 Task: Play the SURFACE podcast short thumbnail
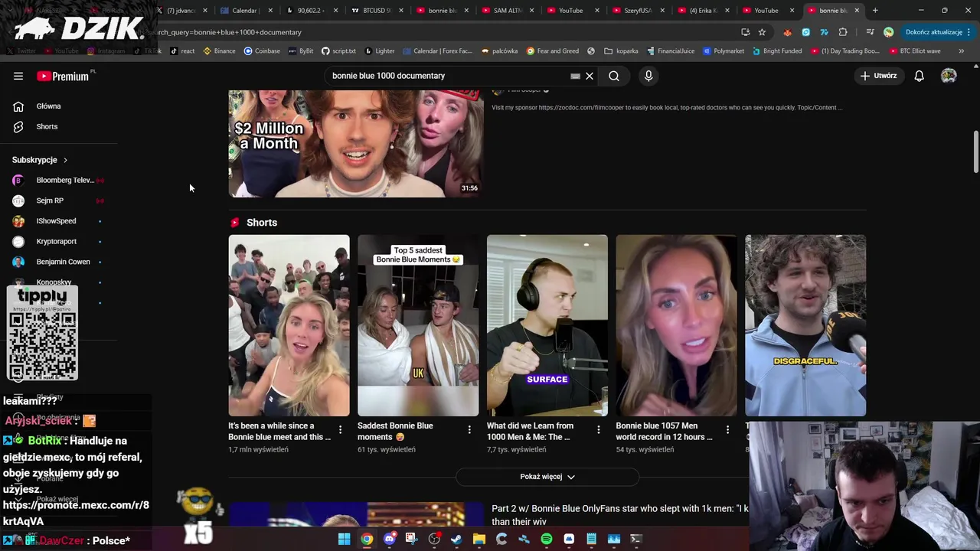click(547, 325)
